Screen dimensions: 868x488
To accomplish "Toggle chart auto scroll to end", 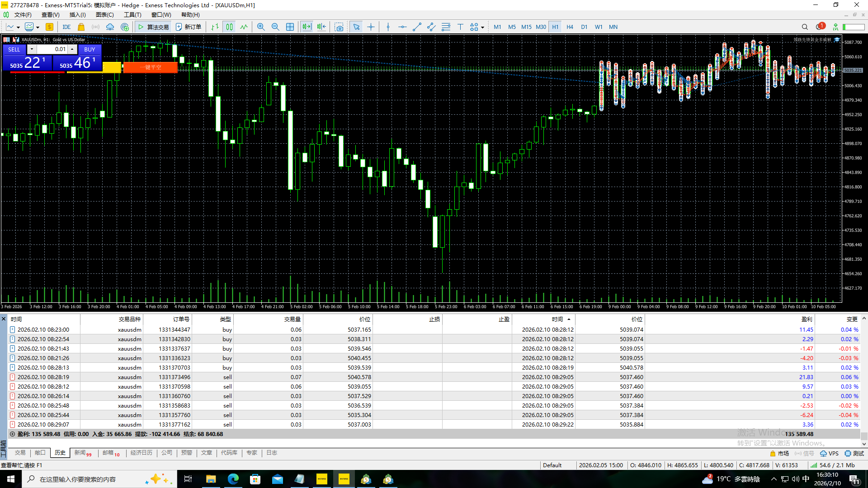I will (307, 27).
